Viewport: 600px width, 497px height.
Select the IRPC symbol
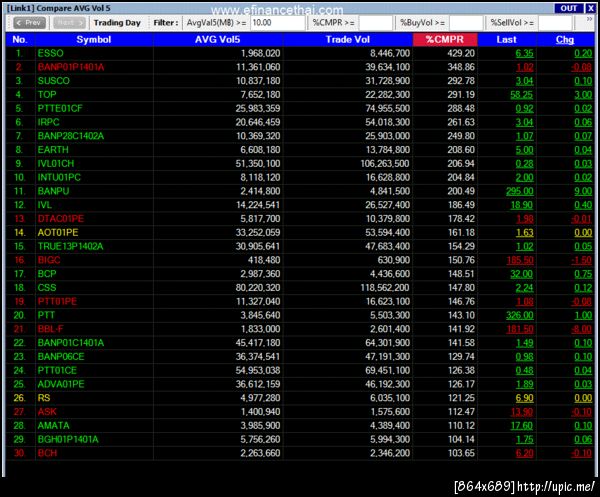tap(48, 122)
